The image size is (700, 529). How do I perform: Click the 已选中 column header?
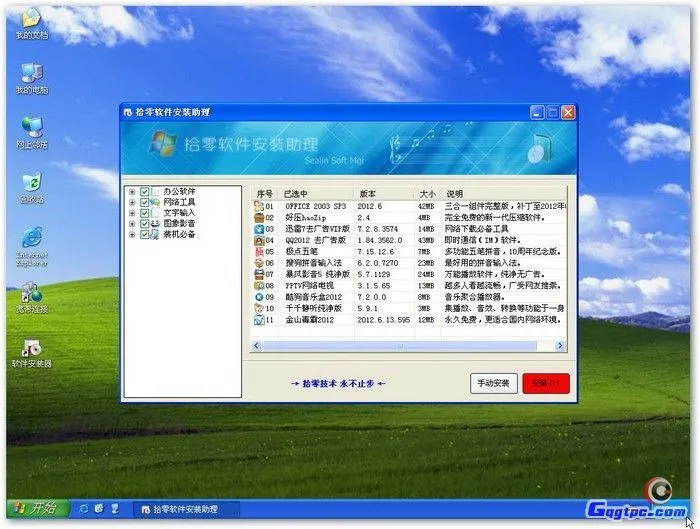pyautogui.click(x=317, y=194)
